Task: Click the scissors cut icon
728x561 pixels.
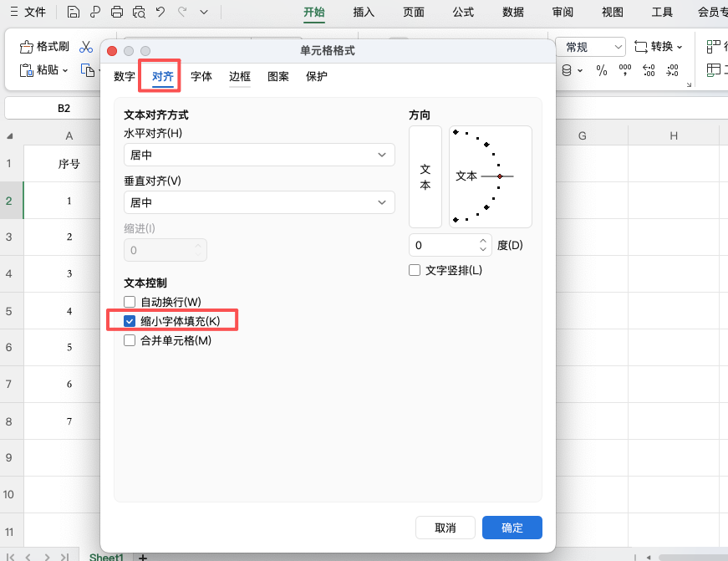Action: 85,47
